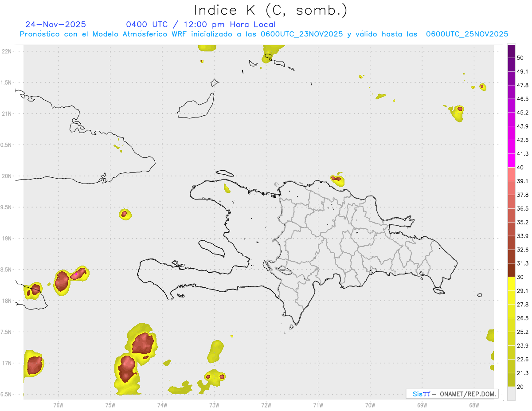Click the legend value '39.1'
Viewport: 532px width, 411px height.
(523, 181)
